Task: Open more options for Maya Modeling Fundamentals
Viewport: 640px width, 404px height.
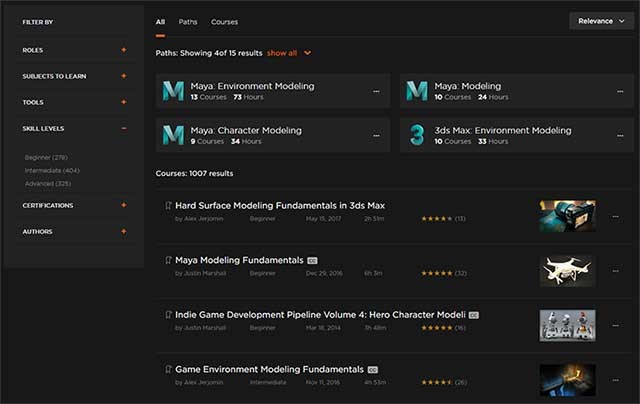Action: tap(614, 271)
